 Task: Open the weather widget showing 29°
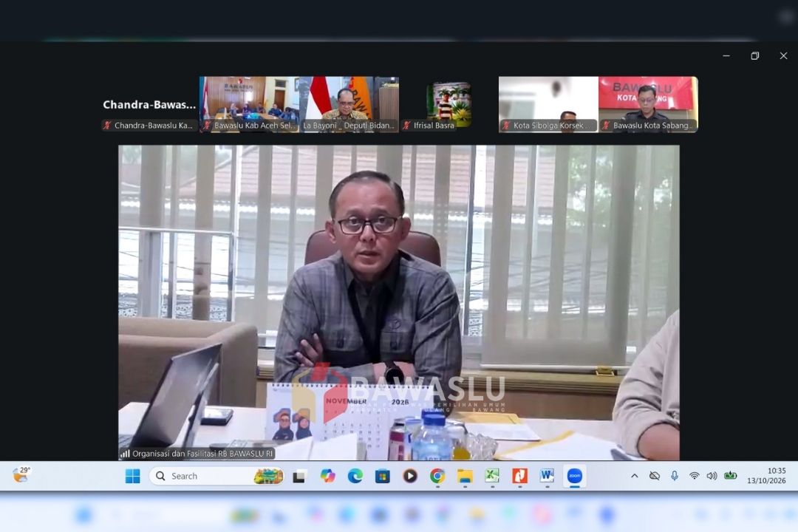[x=21, y=474]
